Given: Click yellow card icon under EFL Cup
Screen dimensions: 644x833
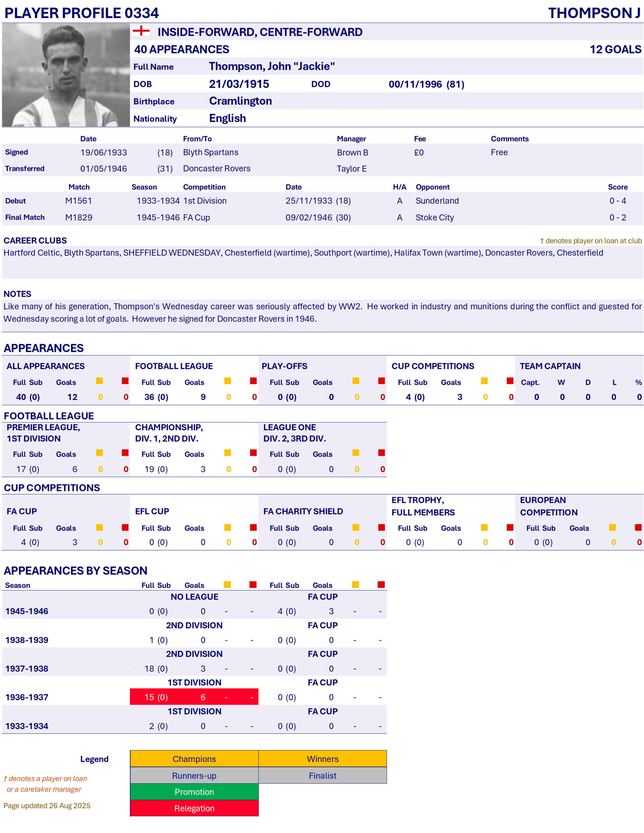Looking at the screenshot, I should pyautogui.click(x=228, y=527).
